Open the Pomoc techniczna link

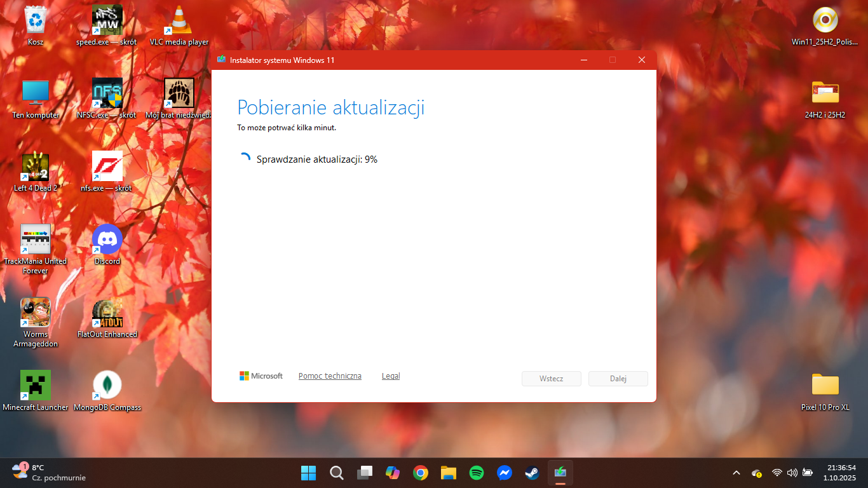[330, 376]
